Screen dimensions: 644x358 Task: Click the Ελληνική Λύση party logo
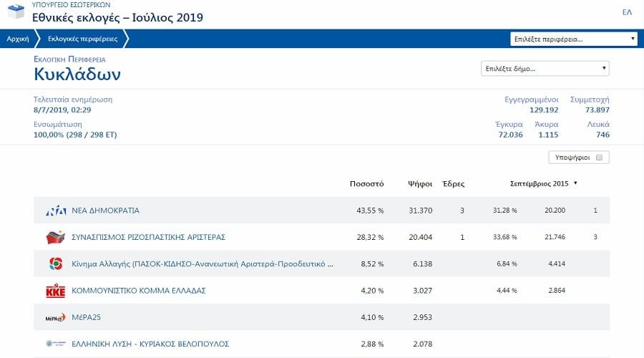[55, 344]
